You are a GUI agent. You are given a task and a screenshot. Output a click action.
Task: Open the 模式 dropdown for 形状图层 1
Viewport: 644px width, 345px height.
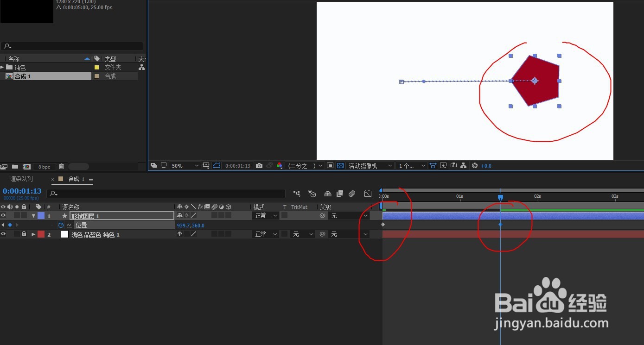(x=266, y=216)
